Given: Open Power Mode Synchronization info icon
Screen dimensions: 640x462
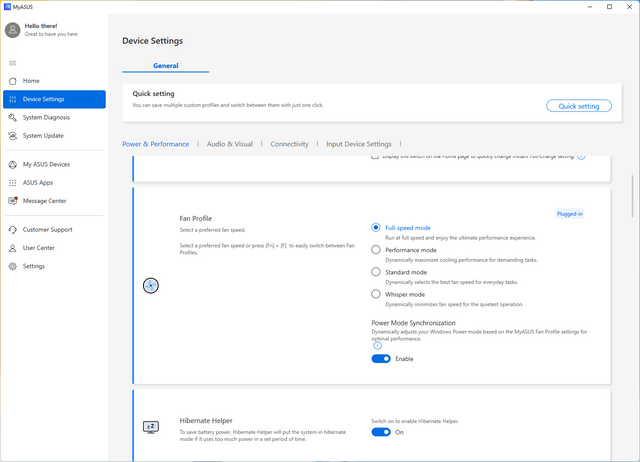Looking at the screenshot, I should 378,346.
